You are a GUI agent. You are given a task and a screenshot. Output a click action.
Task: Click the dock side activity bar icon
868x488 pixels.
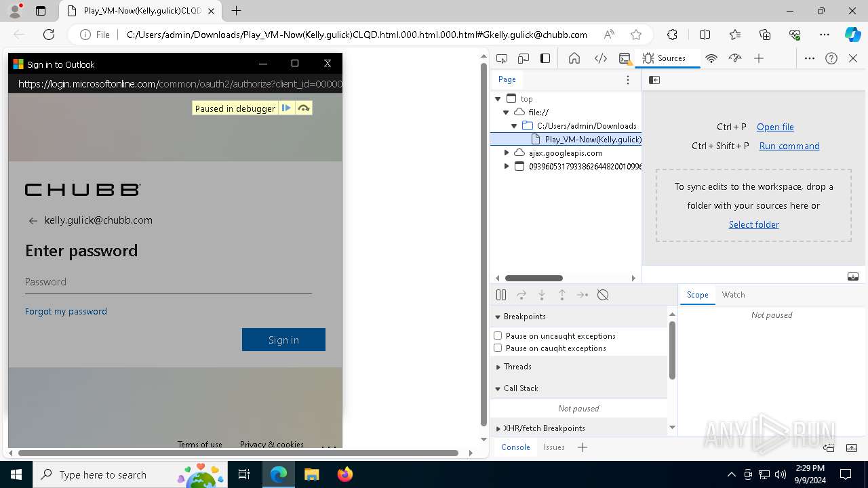coord(545,58)
